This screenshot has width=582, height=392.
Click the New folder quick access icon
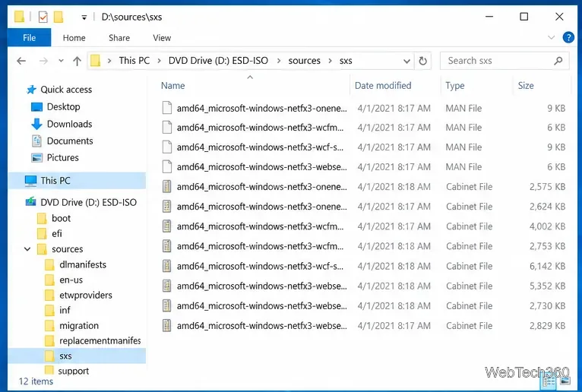tap(59, 17)
